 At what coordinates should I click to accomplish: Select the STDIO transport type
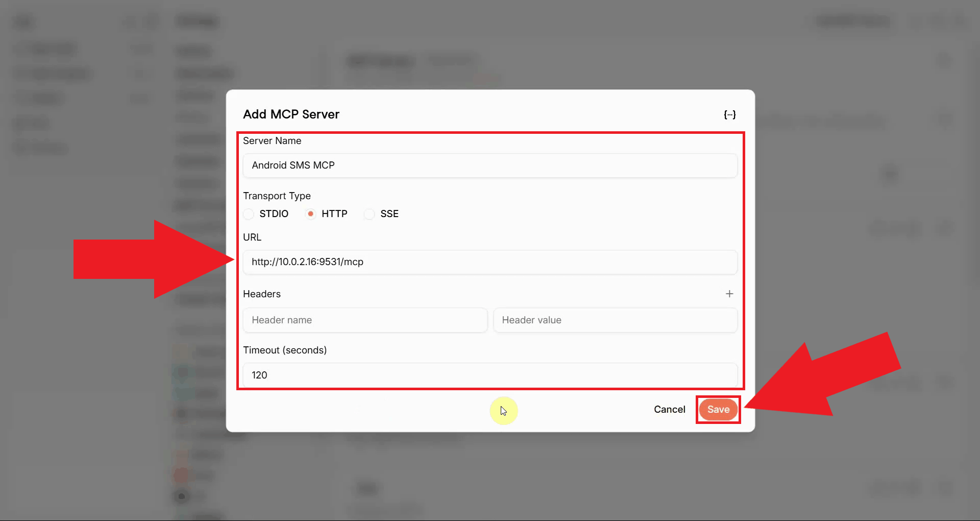pos(249,214)
